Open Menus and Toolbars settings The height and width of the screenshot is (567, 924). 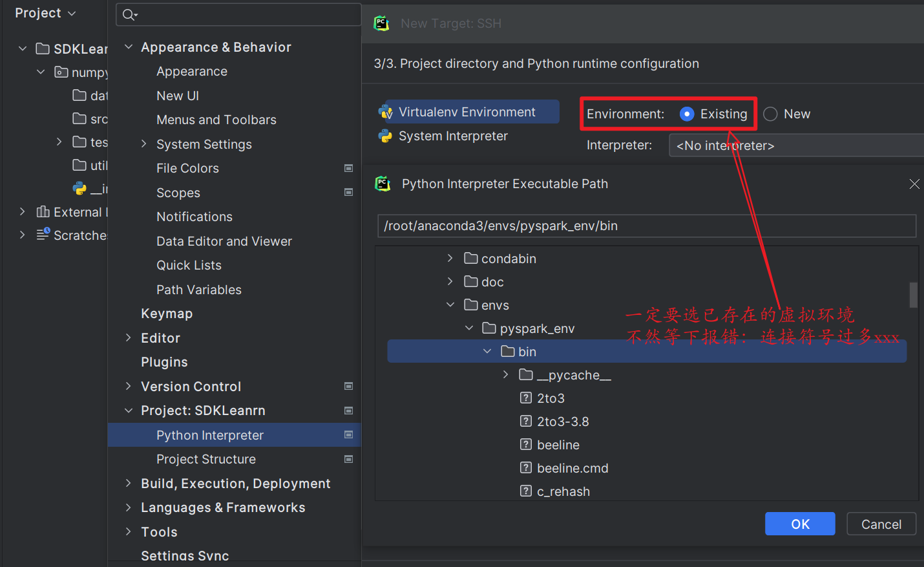(x=216, y=120)
